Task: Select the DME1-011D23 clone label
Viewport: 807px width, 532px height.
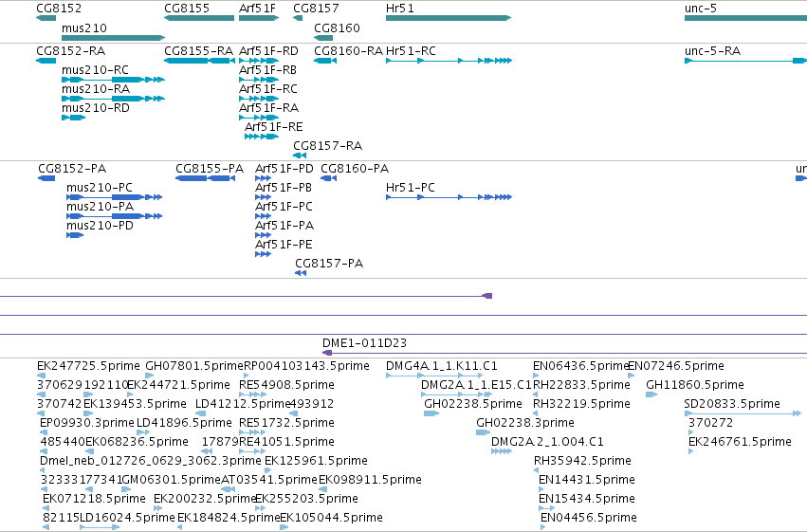Action: (364, 343)
